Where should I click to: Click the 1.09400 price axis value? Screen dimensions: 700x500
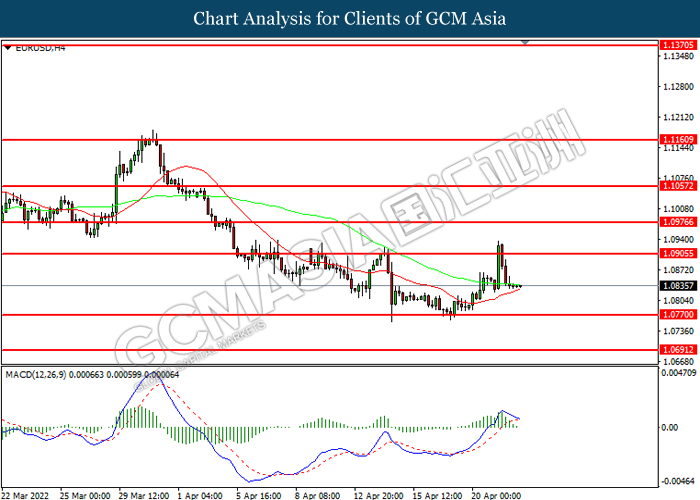[679, 240]
